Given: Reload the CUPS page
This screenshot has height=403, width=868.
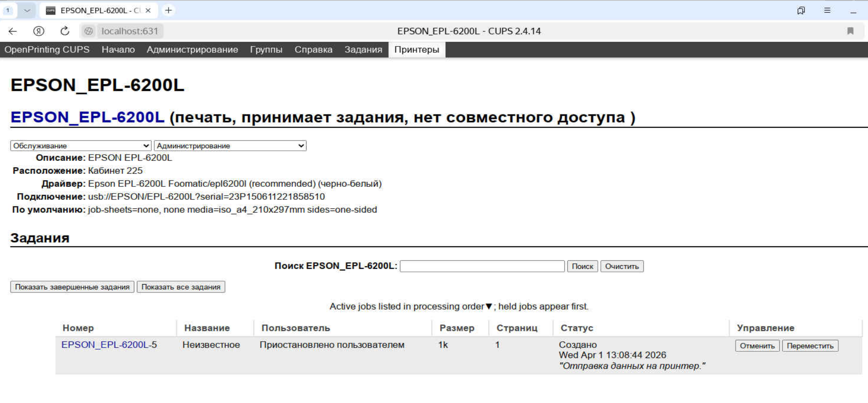Looking at the screenshot, I should tap(65, 31).
